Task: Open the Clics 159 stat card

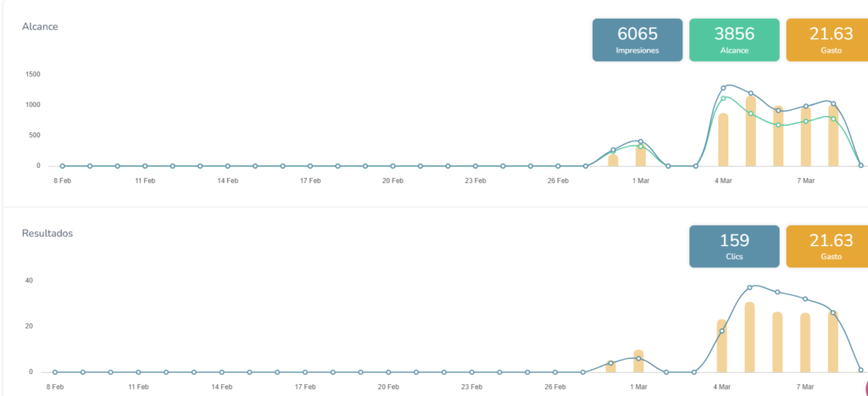Action: (x=734, y=247)
